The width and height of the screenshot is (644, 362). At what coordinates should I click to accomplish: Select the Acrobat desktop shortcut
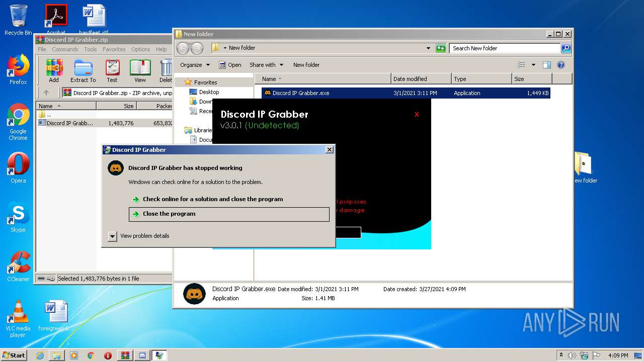pyautogui.click(x=56, y=18)
